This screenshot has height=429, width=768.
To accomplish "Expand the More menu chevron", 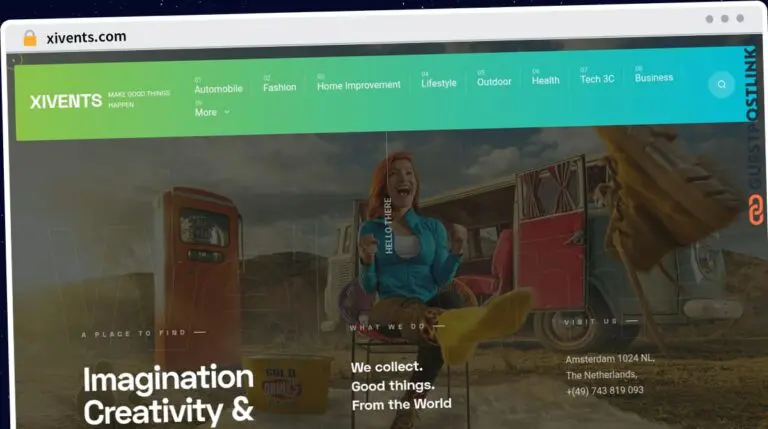I will pyautogui.click(x=227, y=112).
